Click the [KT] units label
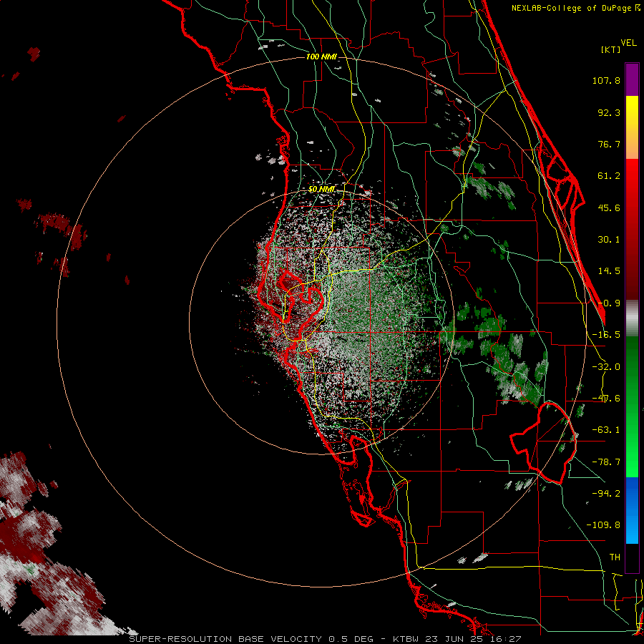This screenshot has width=644, height=644. click(x=610, y=49)
